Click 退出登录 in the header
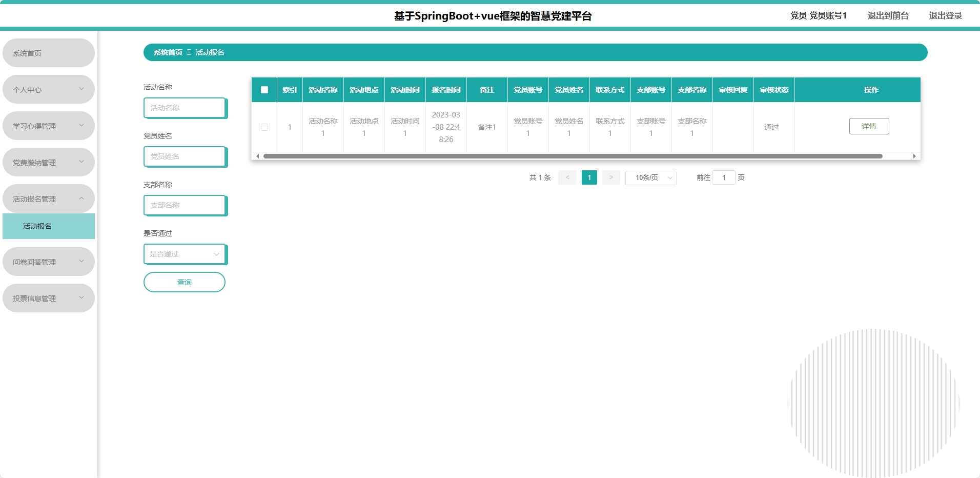Viewport: 980px width, 478px height. click(945, 15)
